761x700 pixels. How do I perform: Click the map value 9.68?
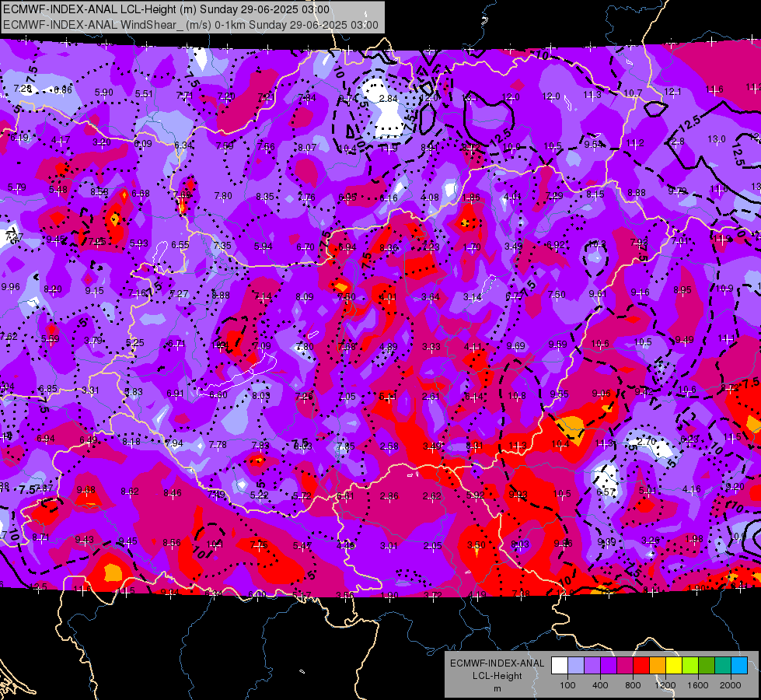[x=86, y=490]
